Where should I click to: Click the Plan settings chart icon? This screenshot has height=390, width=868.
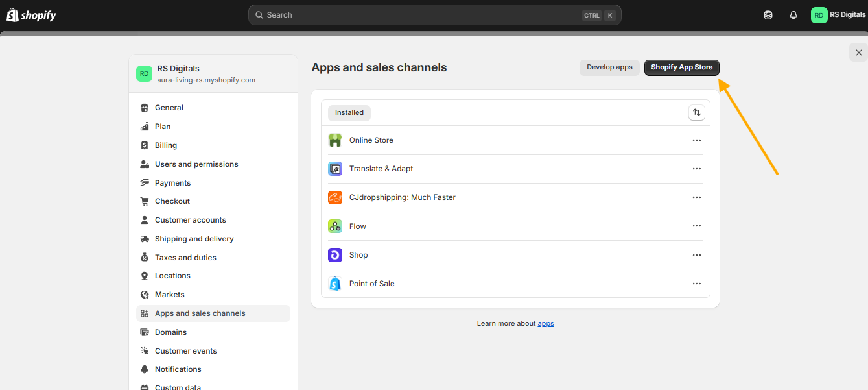click(145, 127)
